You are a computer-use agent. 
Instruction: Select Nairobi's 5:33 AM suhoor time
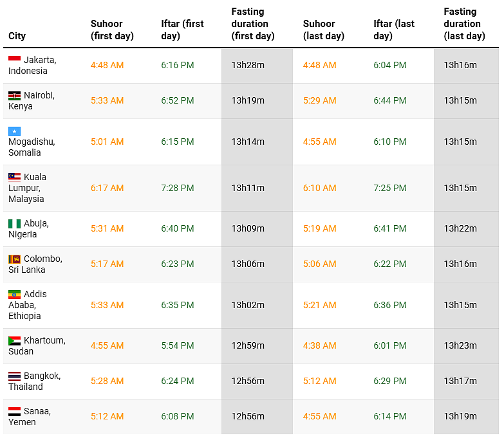click(107, 100)
